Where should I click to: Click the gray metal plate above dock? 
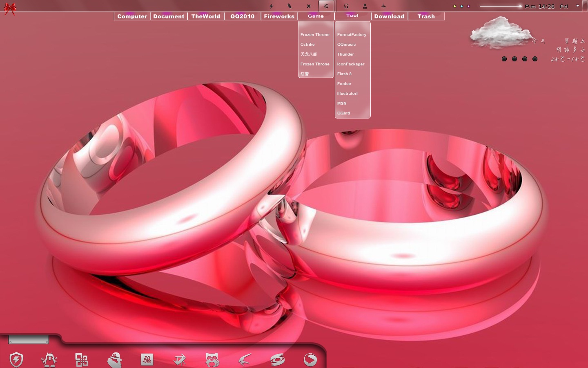tap(29, 340)
